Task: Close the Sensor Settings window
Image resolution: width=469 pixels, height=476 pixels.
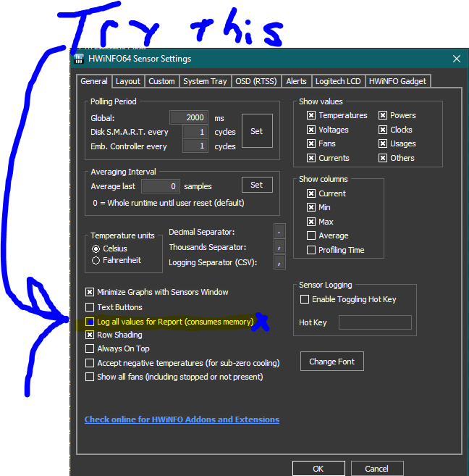Action: tap(457, 59)
